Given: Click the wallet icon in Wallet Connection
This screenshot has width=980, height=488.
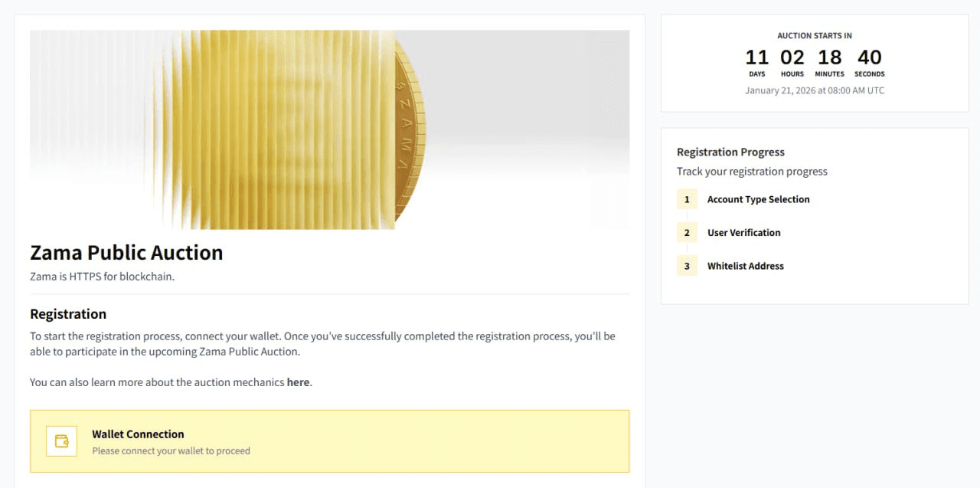Looking at the screenshot, I should pos(61,441).
